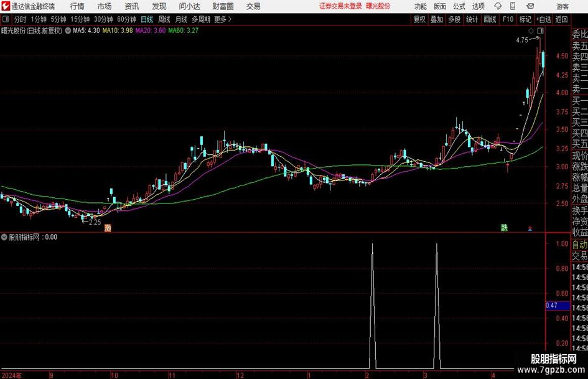Open the 问小达 menu
This screenshot has width=588, height=379.
click(189, 6)
